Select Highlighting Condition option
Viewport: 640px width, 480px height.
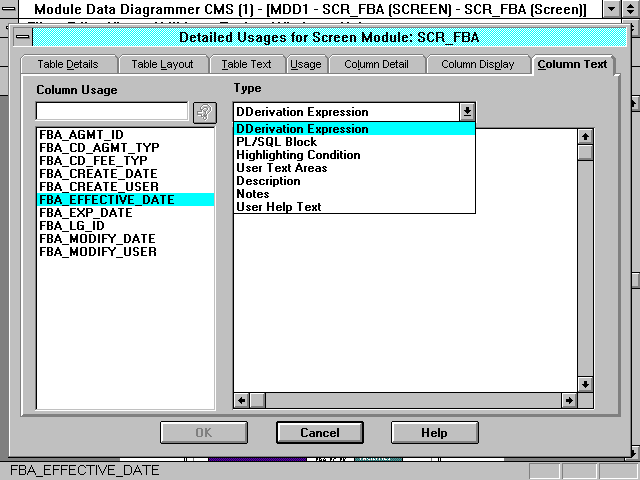[x=298, y=155]
